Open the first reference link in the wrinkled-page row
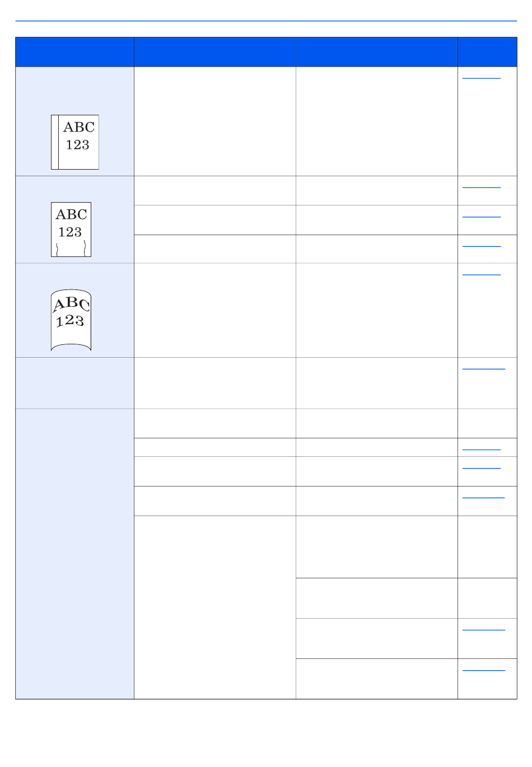The height and width of the screenshot is (767, 532). click(x=482, y=186)
